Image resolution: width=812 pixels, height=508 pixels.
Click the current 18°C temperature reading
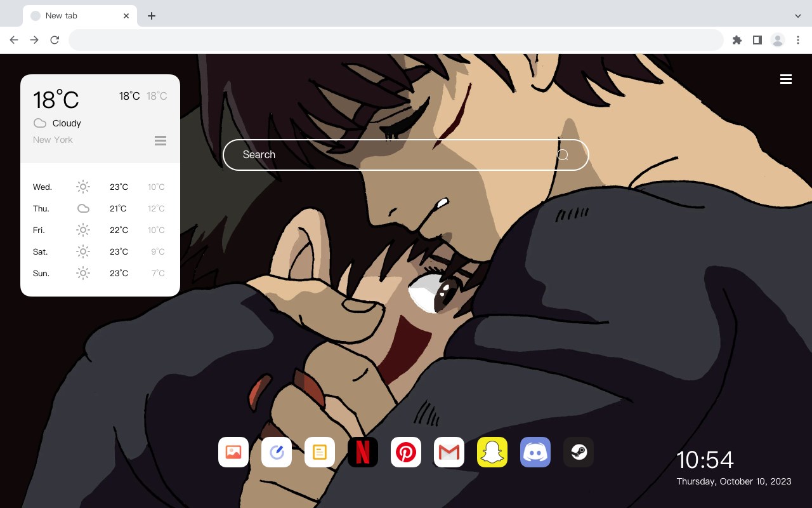(x=56, y=100)
